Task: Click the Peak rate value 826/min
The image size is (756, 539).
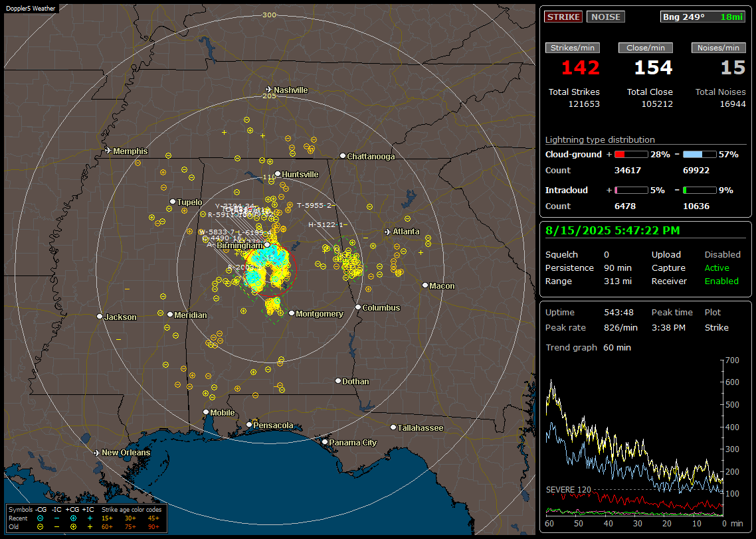Action: tap(620, 327)
